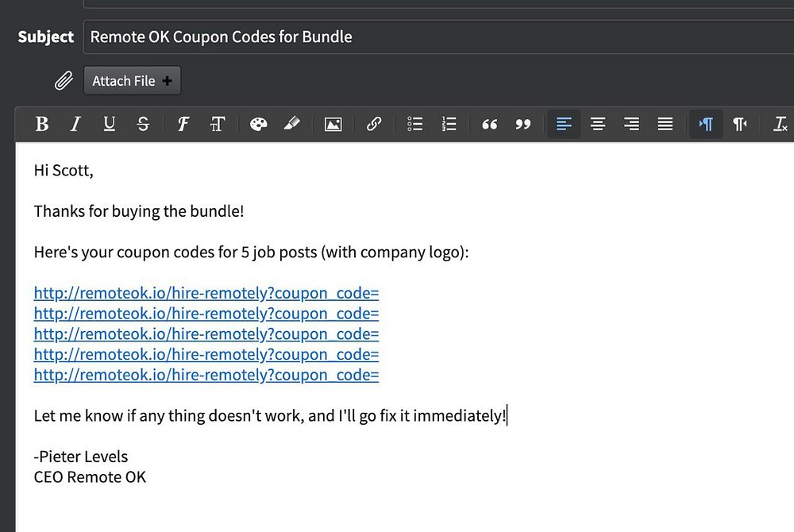The height and width of the screenshot is (532, 794).
Task: Increase blockquote level with opening quotes icon
Action: tap(489, 124)
